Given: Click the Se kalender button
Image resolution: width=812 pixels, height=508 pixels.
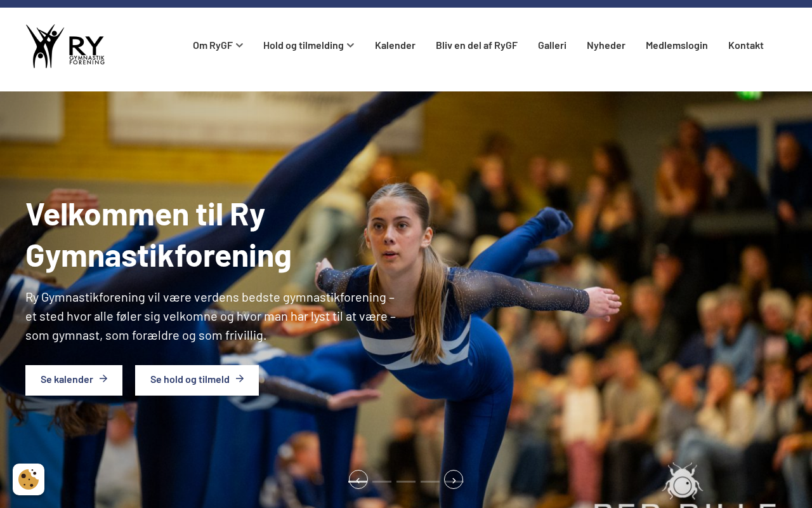Looking at the screenshot, I should click(x=74, y=380).
